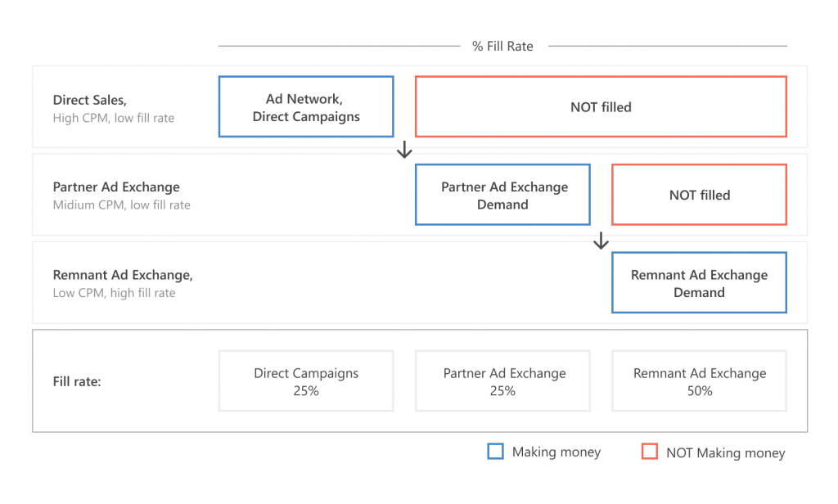
Task: Click the Direct Campaigns 25% box
Action: (305, 380)
